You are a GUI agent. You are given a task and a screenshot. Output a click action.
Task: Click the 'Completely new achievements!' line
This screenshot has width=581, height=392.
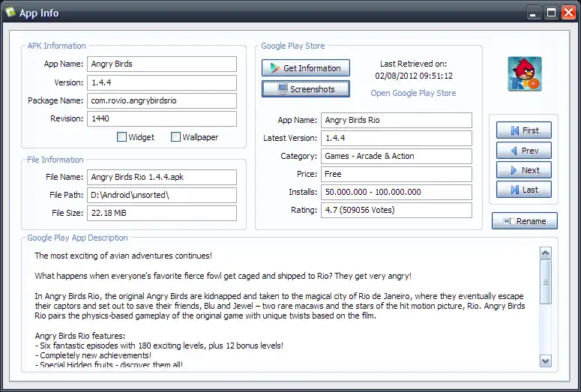(93, 355)
